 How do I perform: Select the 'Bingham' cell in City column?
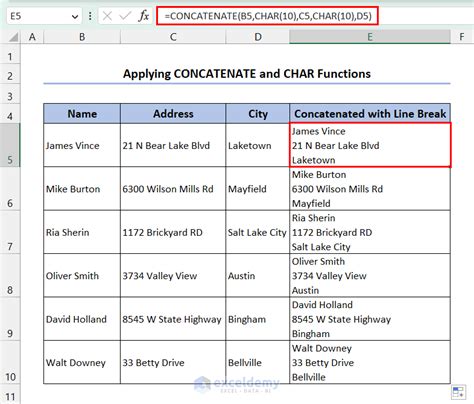point(258,319)
